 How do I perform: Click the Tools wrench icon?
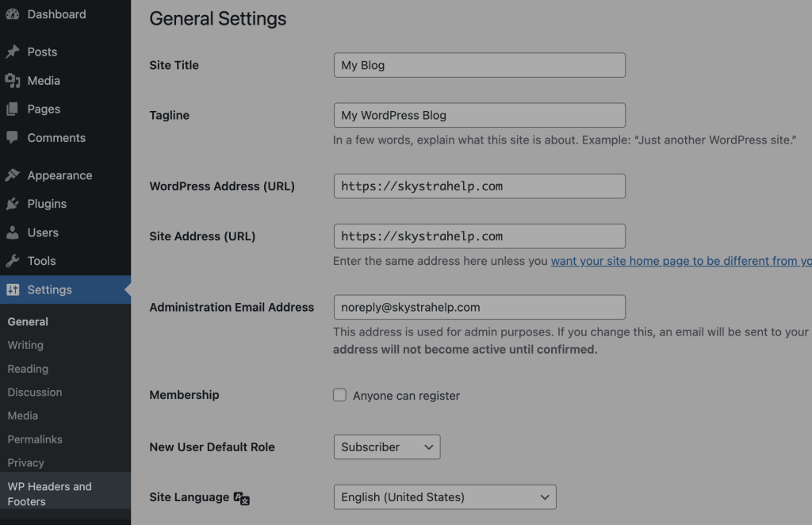(x=13, y=261)
